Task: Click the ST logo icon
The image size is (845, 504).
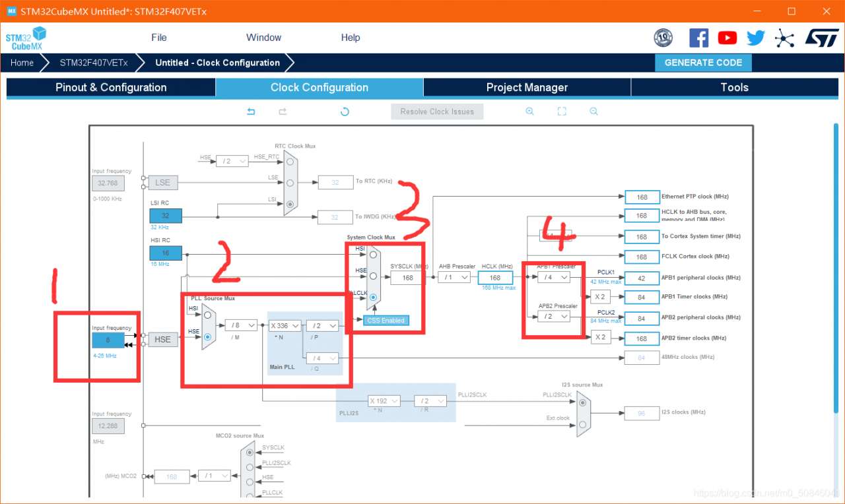Action: 822,38
